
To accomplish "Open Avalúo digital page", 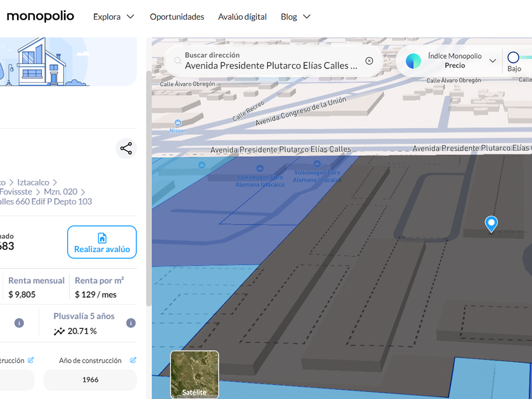I will (242, 17).
